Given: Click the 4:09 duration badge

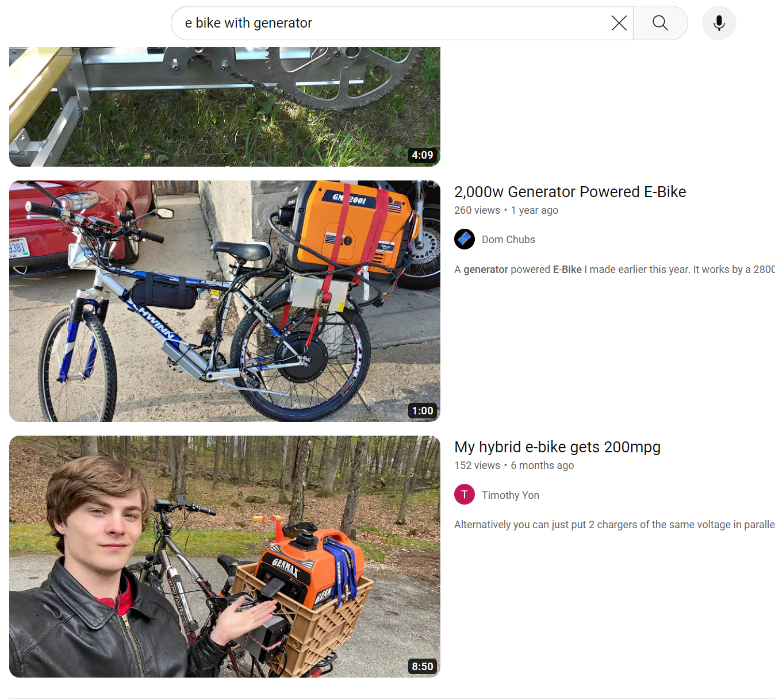Looking at the screenshot, I should (x=423, y=155).
